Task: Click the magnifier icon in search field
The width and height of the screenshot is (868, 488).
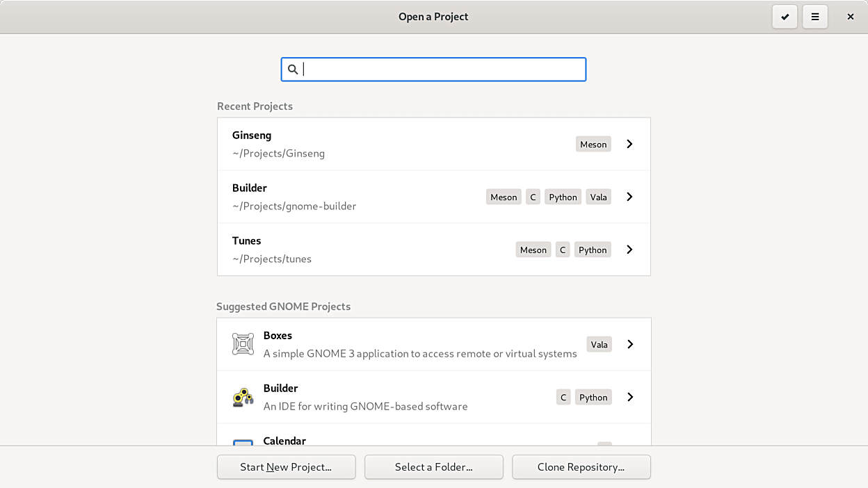Action: click(x=293, y=70)
